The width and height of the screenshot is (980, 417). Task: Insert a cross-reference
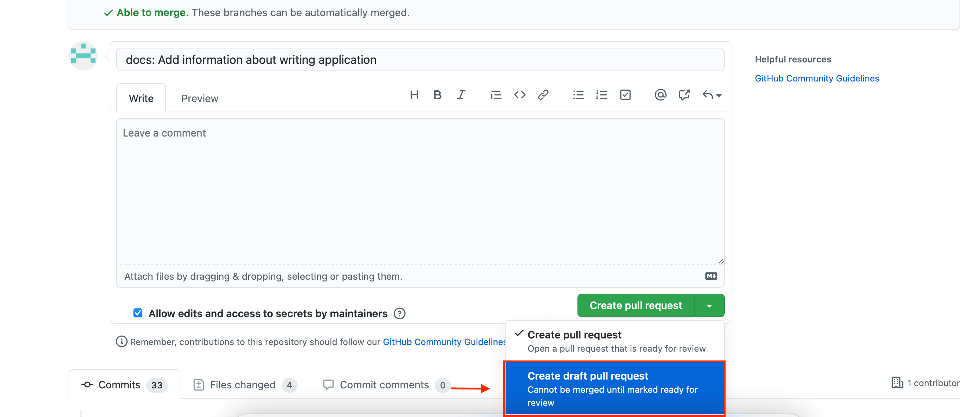coord(684,95)
